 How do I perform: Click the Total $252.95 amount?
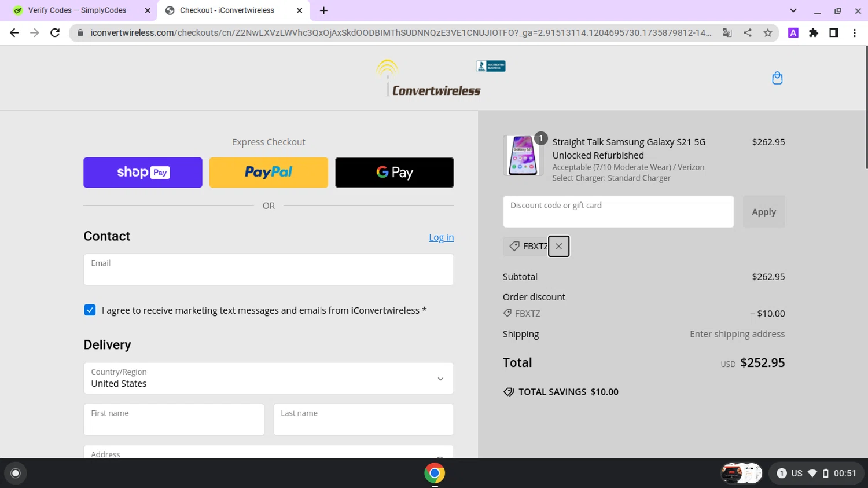point(763,363)
